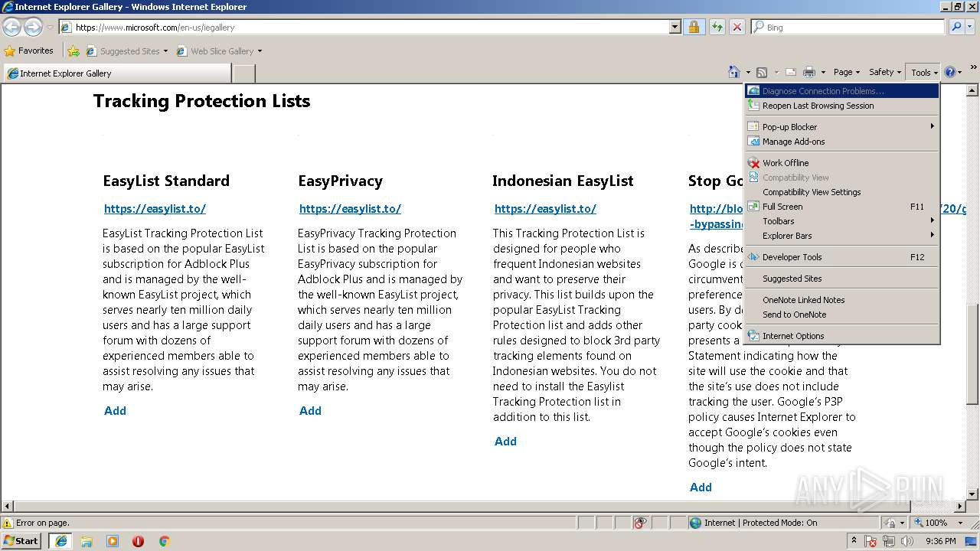The width and height of the screenshot is (980, 551).
Task: Click the red Opera taskbar icon
Action: pos(138,541)
